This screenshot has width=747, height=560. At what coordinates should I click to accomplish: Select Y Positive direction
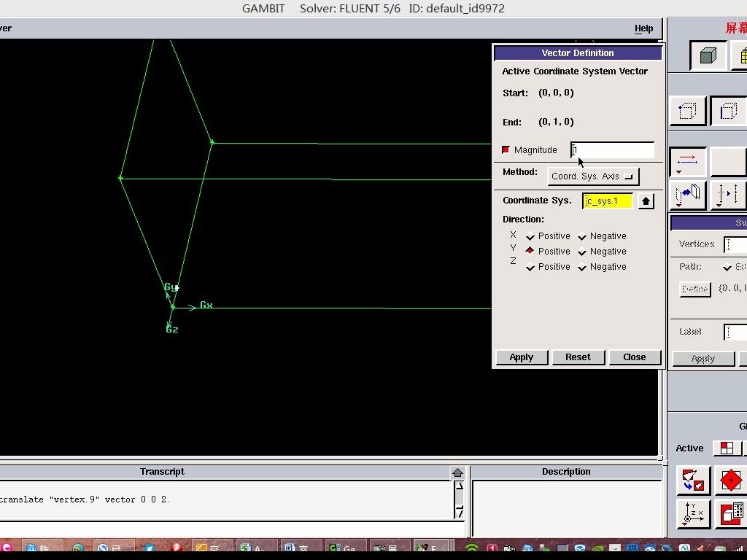point(530,251)
